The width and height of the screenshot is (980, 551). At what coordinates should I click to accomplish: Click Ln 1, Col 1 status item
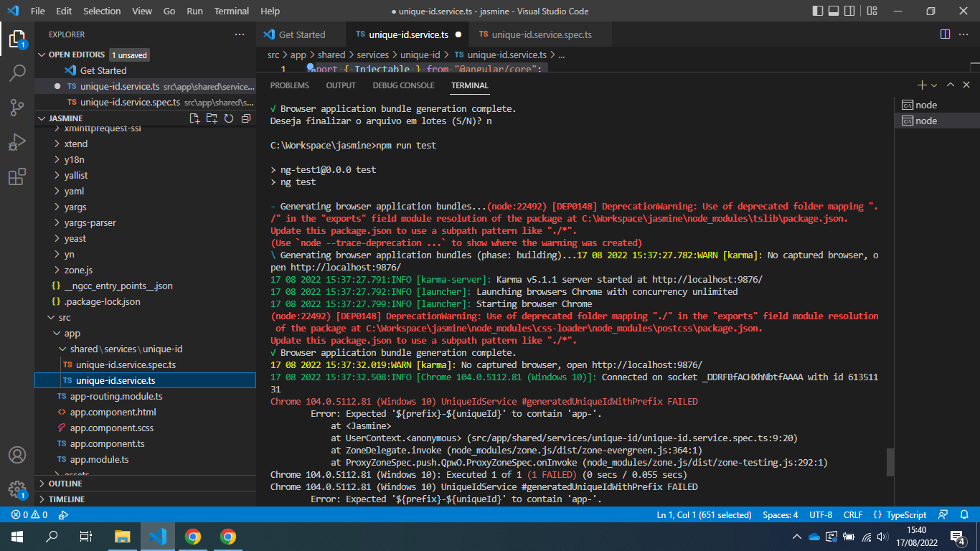[x=704, y=514]
